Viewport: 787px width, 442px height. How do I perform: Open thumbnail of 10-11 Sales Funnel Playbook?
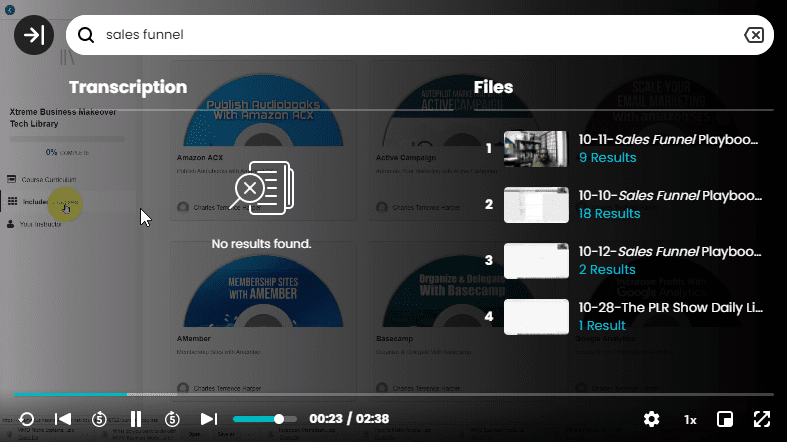point(536,149)
